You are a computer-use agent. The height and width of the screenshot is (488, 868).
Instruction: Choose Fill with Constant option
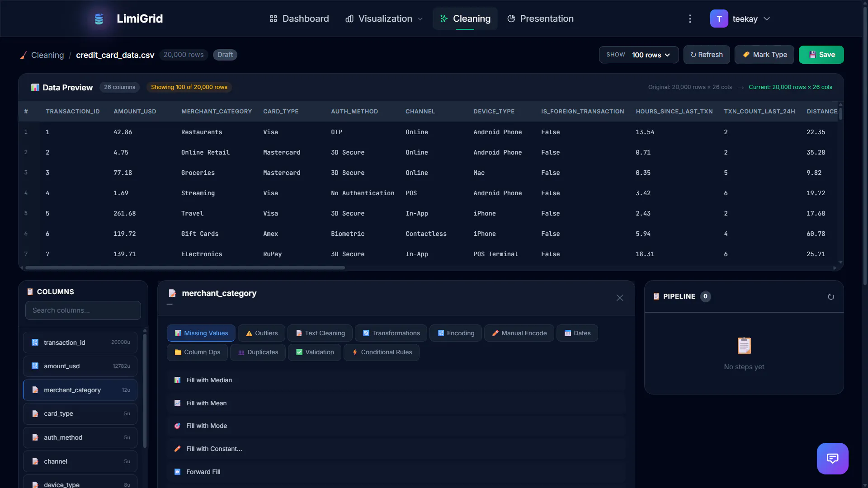[x=396, y=449]
